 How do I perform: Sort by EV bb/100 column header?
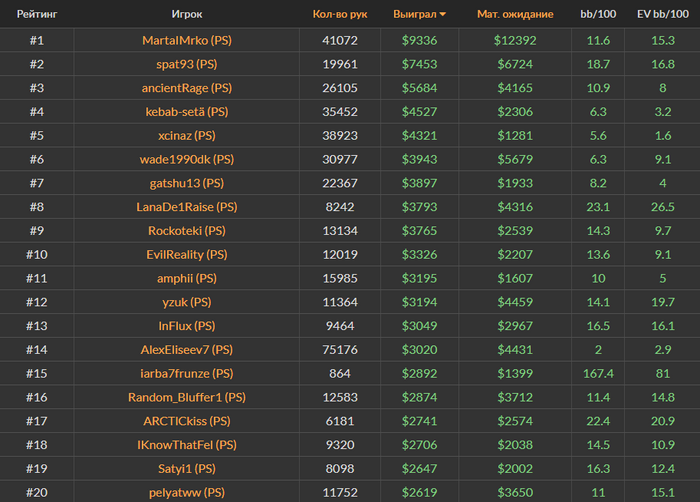(x=662, y=15)
